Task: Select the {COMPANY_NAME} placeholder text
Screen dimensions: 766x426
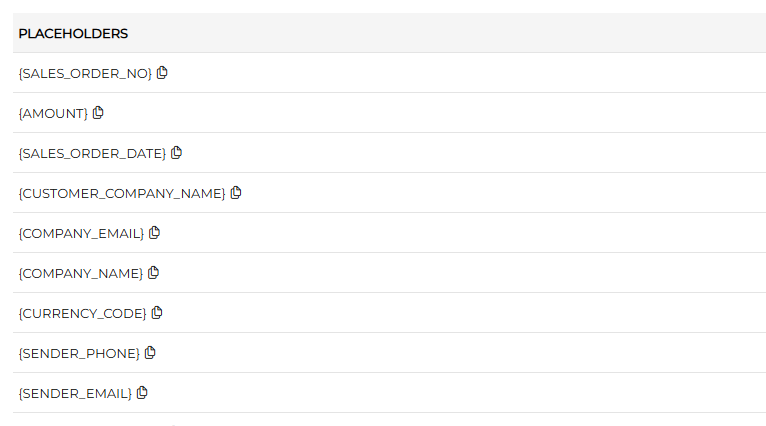Action: coord(80,274)
